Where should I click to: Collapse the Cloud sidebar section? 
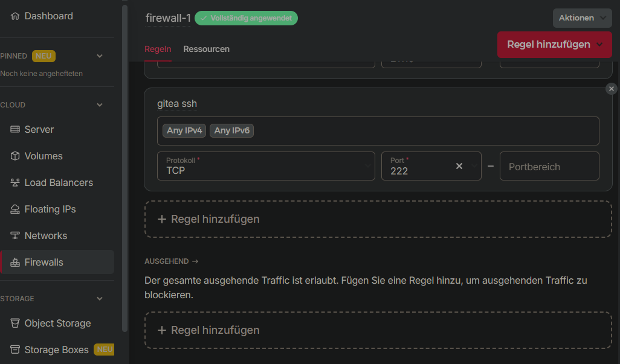pyautogui.click(x=100, y=105)
